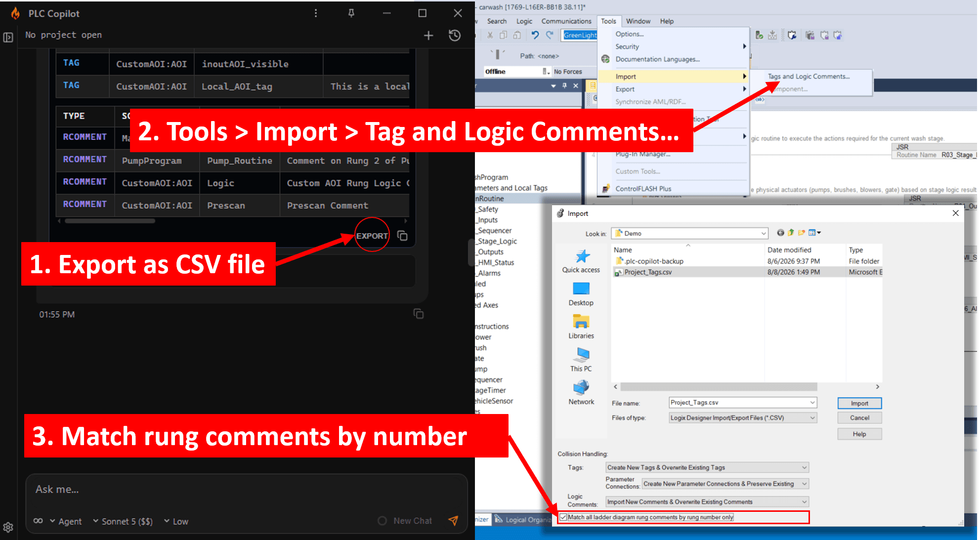Open Desktop location in Import dialog

pyautogui.click(x=581, y=294)
